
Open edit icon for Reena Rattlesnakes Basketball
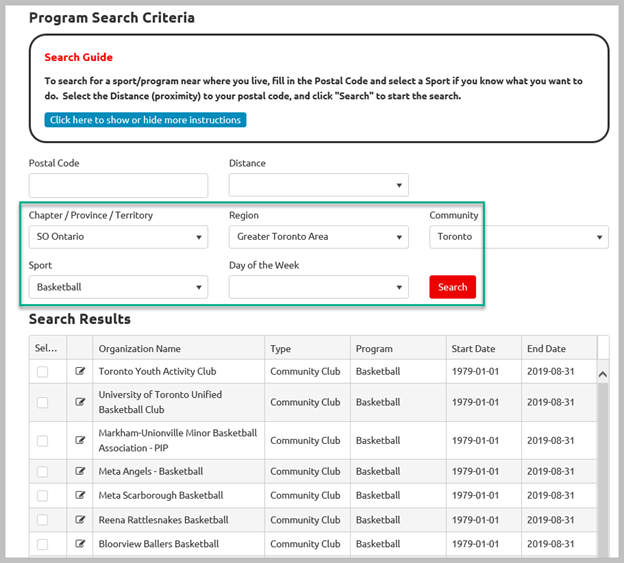click(x=80, y=520)
